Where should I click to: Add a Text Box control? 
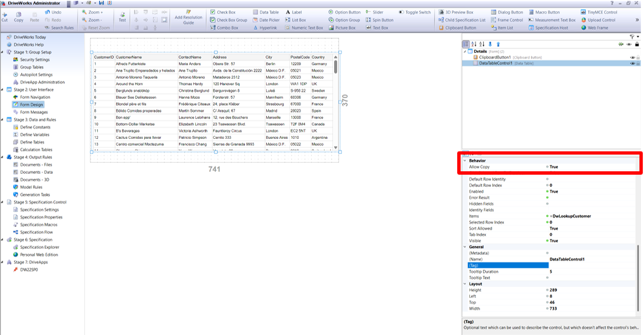click(x=377, y=28)
